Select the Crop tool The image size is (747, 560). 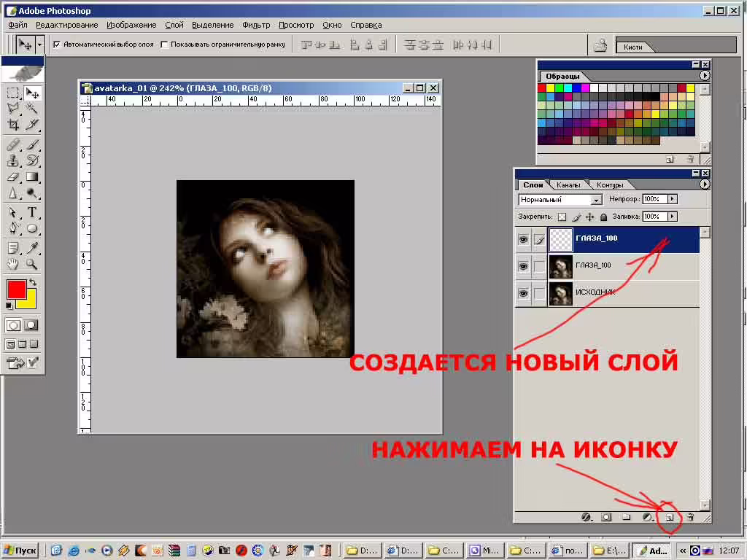(x=13, y=125)
